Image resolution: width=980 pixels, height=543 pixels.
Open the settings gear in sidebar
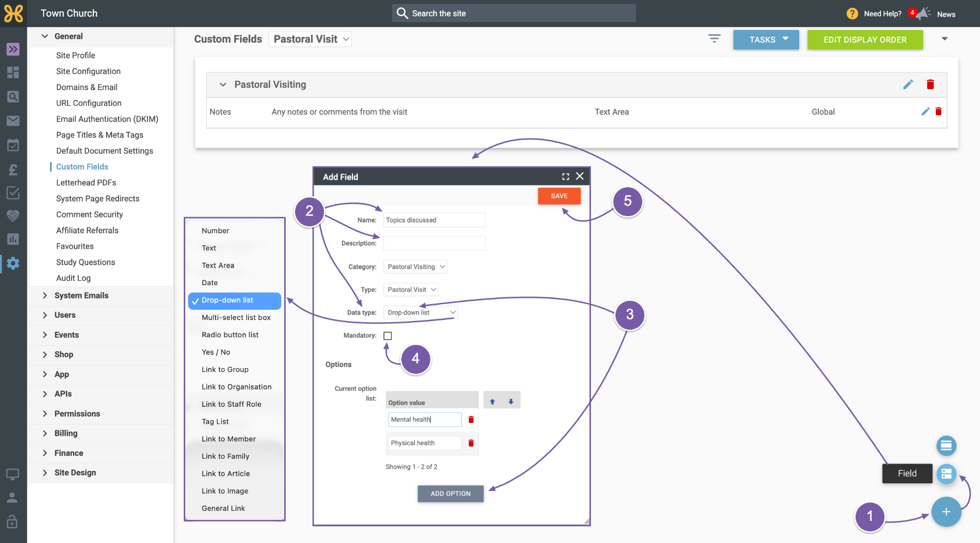click(13, 263)
